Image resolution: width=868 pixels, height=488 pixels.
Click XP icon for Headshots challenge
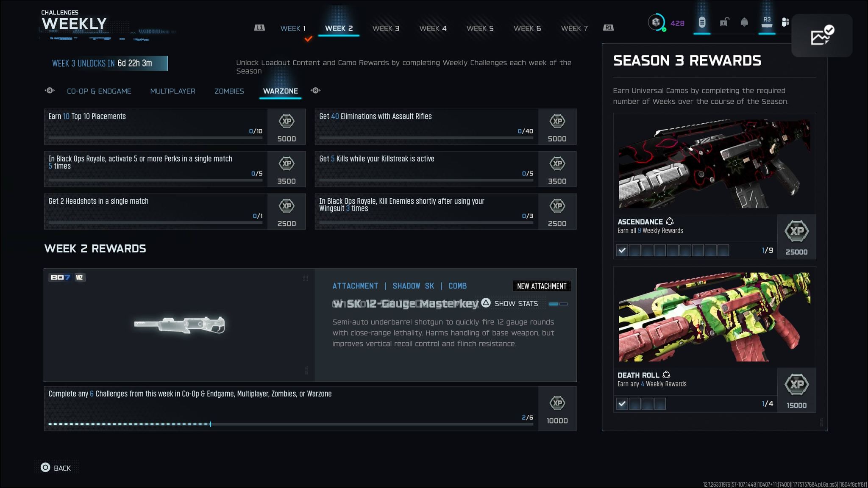click(x=287, y=206)
